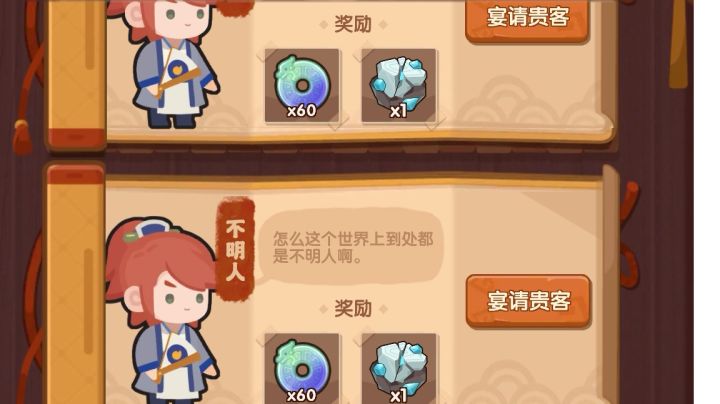Select the jade coin x60 reward in upper card
The height and width of the screenshot is (404, 720).
pyautogui.click(x=302, y=85)
